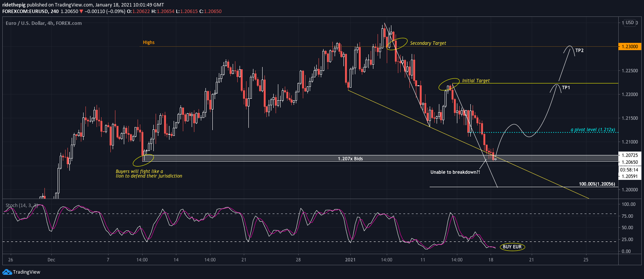Click the high price H:1.20654 value

[163, 11]
